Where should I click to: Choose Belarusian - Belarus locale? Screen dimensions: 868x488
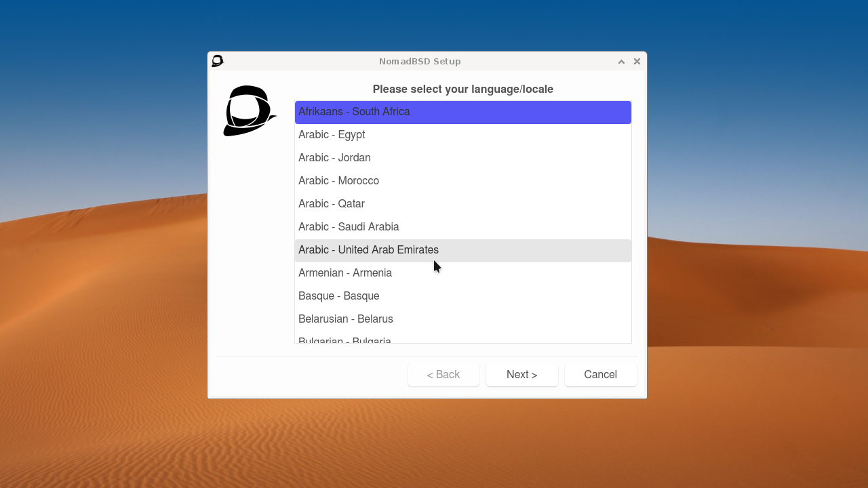(x=463, y=320)
